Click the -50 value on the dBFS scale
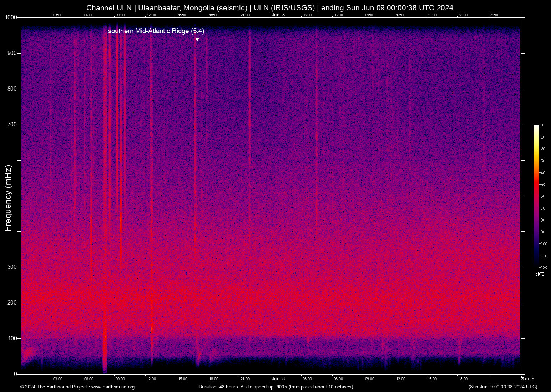Image resolution: width=551 pixels, height=392 pixels. pos(542,185)
